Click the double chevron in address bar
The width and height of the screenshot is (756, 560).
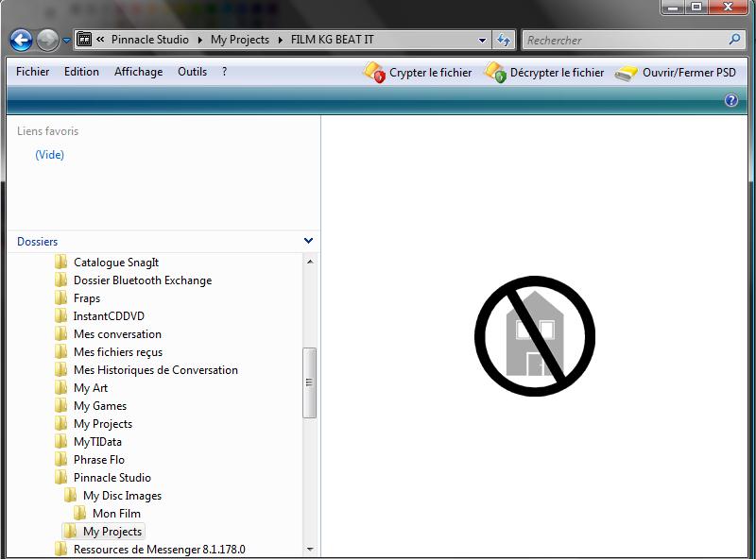pyautogui.click(x=101, y=40)
